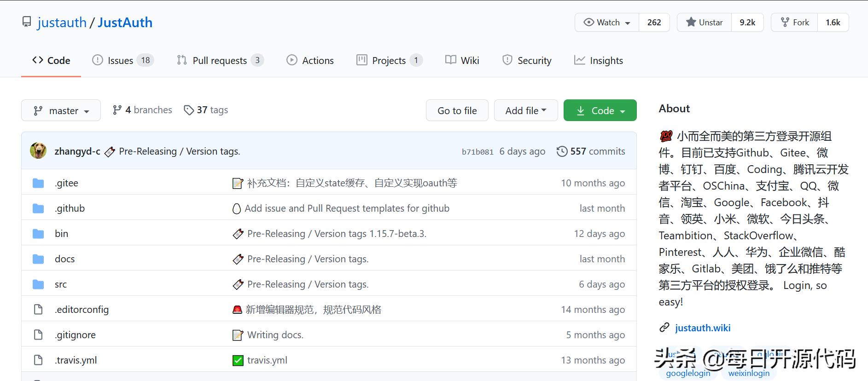Click the file icon for .gitignore
The width and height of the screenshot is (868, 381).
coord(38,335)
